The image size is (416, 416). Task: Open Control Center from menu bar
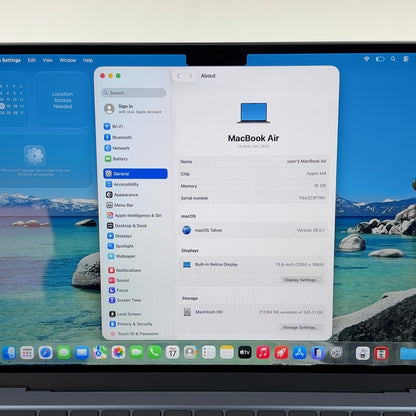coord(406,59)
